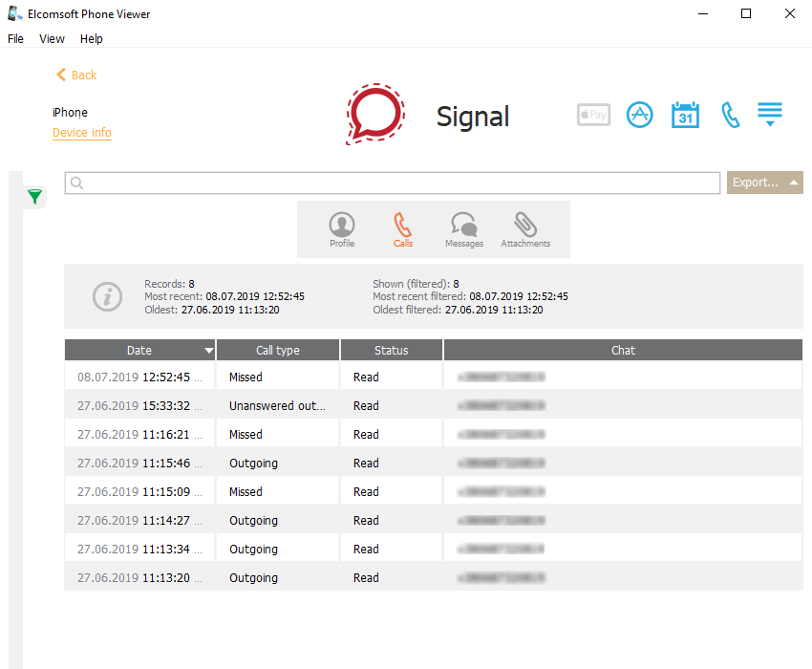Open the Help menu
812x669 pixels.
tap(92, 39)
